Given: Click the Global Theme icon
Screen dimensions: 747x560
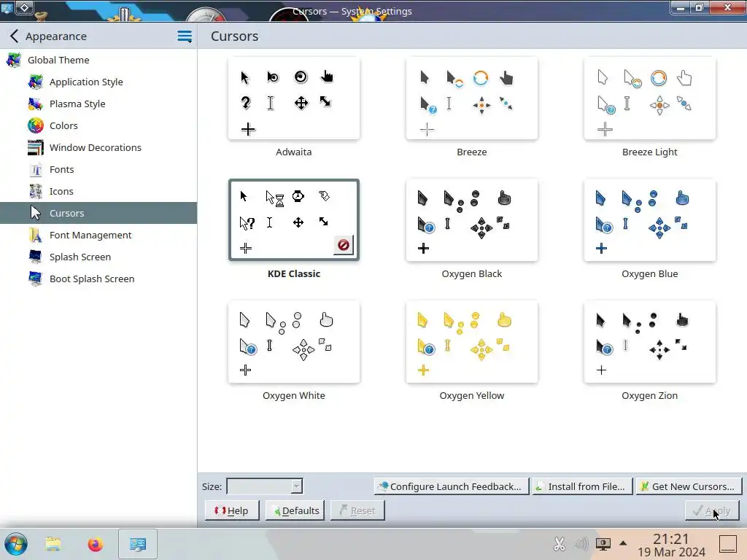Looking at the screenshot, I should click(14, 60).
